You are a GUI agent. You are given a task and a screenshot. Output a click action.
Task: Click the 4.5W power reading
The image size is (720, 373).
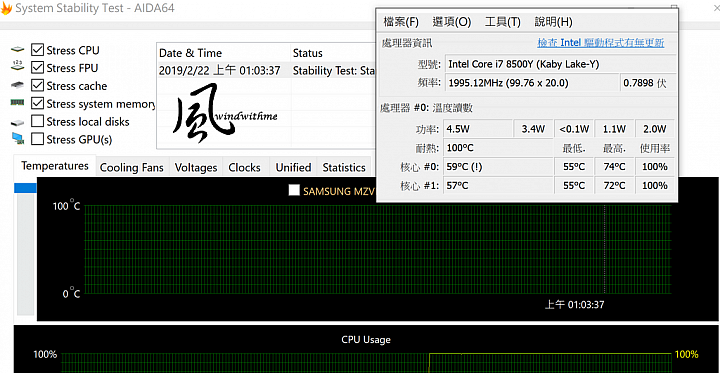click(x=478, y=129)
